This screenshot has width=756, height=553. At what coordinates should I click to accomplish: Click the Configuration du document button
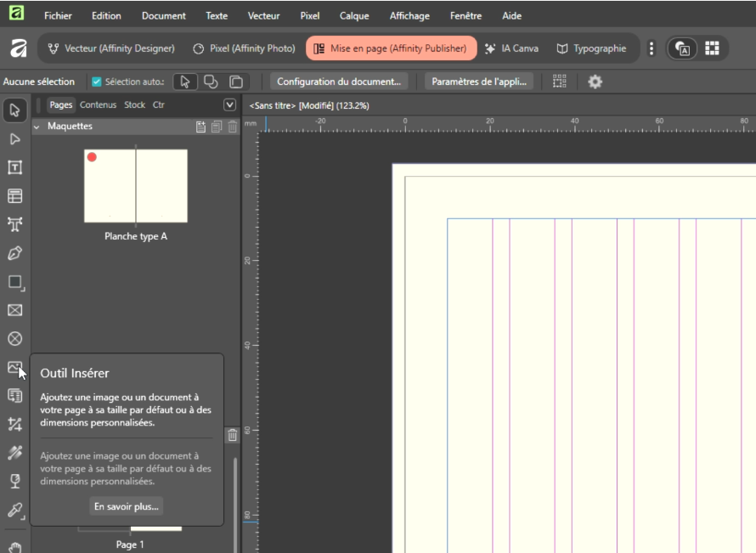(339, 82)
